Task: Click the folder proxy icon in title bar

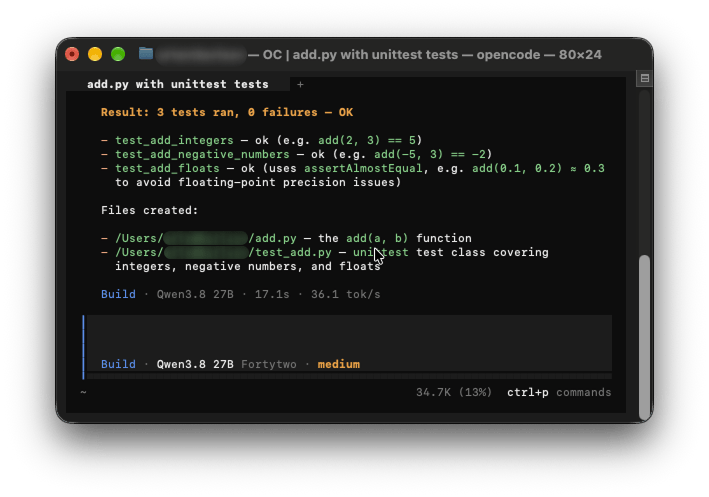Action: 146,54
